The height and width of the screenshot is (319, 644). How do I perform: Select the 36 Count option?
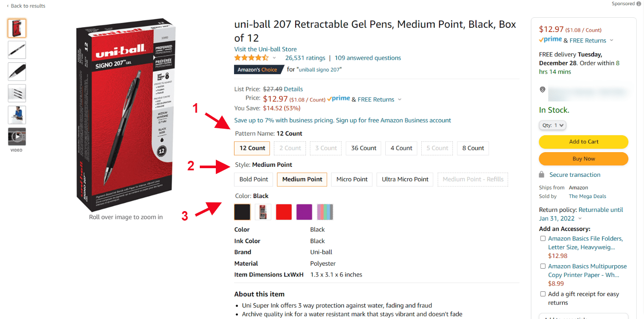(x=364, y=148)
